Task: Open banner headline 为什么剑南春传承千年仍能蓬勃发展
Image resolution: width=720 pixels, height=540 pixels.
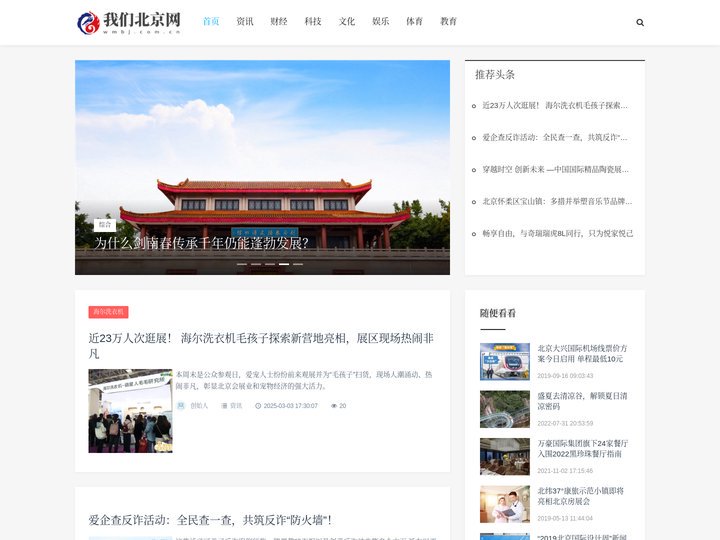Action: click(x=201, y=242)
